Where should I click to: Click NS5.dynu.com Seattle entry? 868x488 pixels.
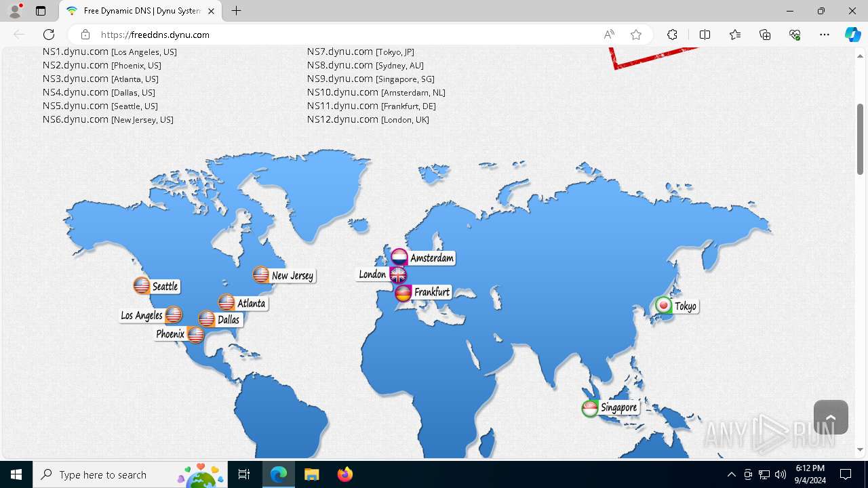point(100,106)
